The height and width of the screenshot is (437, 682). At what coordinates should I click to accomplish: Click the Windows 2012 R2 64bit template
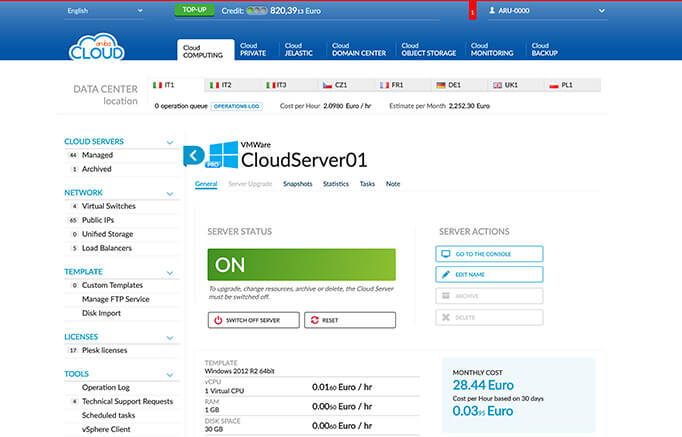[x=239, y=371]
